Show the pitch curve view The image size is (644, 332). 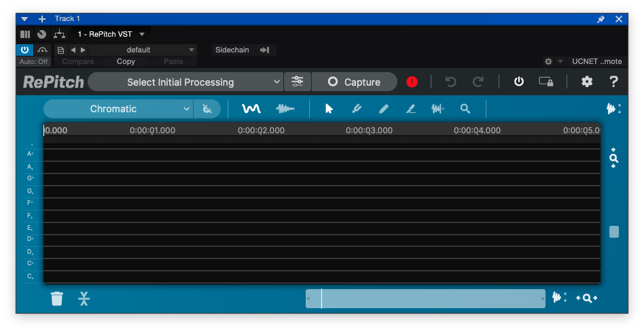point(251,109)
